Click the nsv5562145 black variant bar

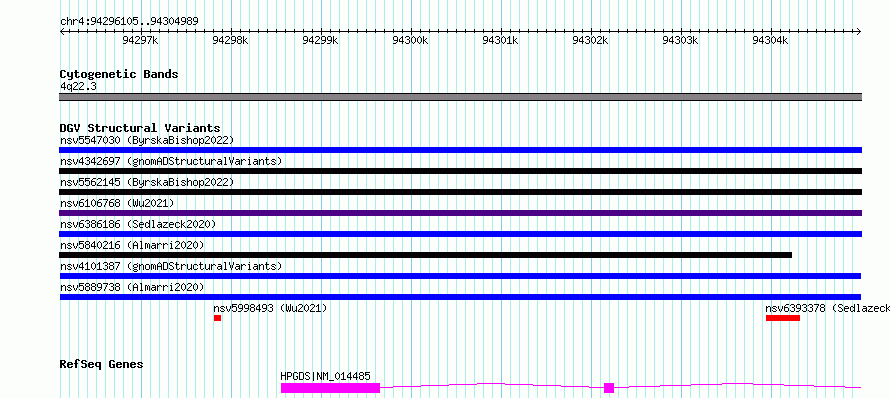(460, 192)
